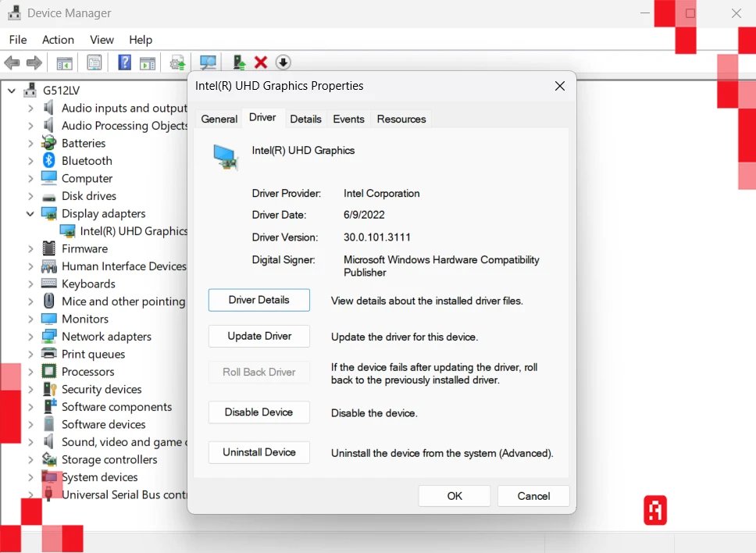Click the Storage controllers icon
This screenshot has height=553, width=756.
[x=49, y=459]
